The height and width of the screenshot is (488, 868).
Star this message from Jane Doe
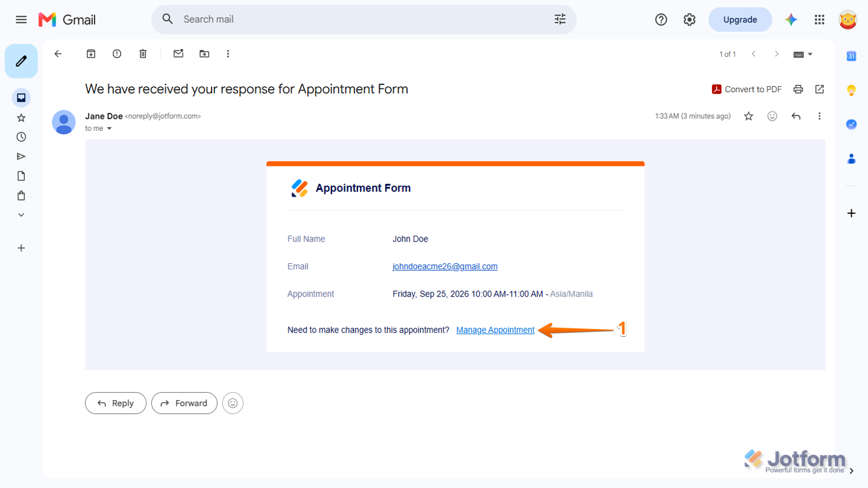[749, 116]
